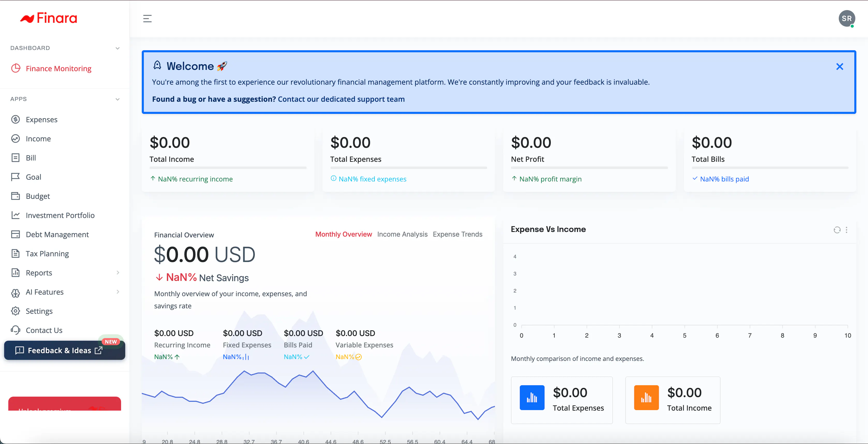Switch to the Monthly Overview tab
The width and height of the screenshot is (868, 444).
pyautogui.click(x=343, y=234)
